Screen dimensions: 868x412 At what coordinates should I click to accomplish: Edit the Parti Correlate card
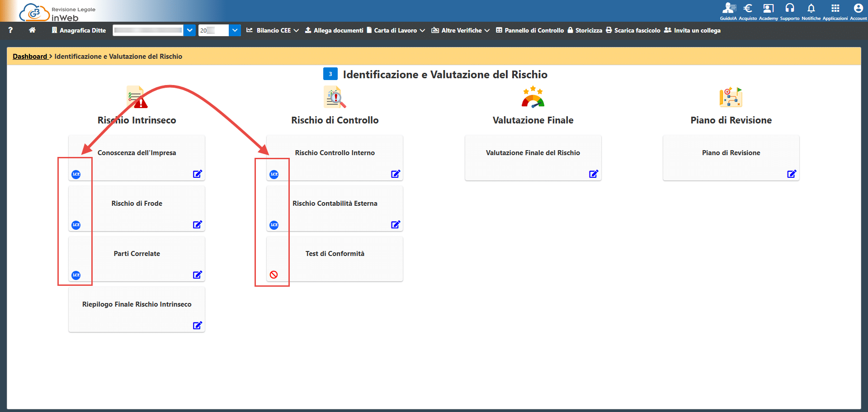point(198,275)
